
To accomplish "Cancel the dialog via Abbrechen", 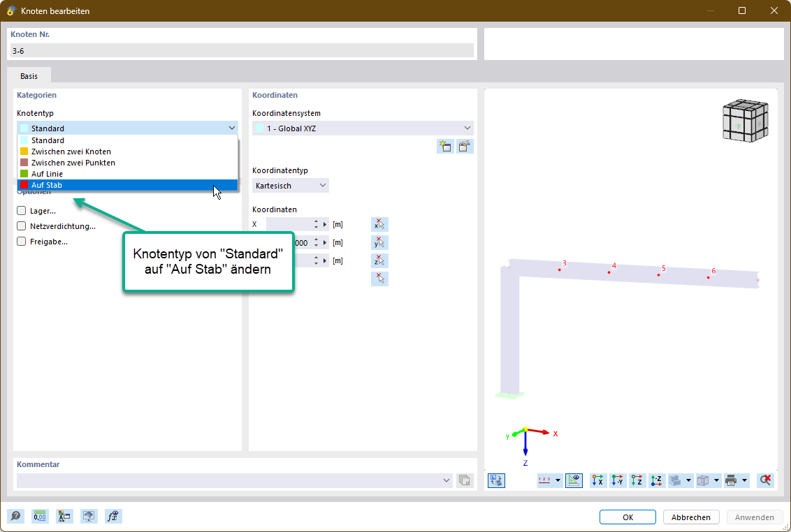I will pyautogui.click(x=690, y=517).
